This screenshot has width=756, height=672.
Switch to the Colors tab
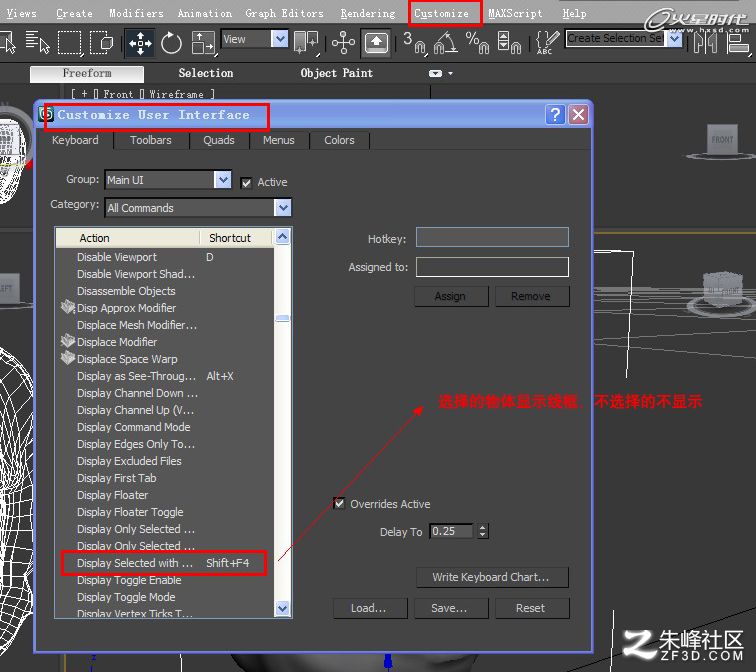coord(339,140)
